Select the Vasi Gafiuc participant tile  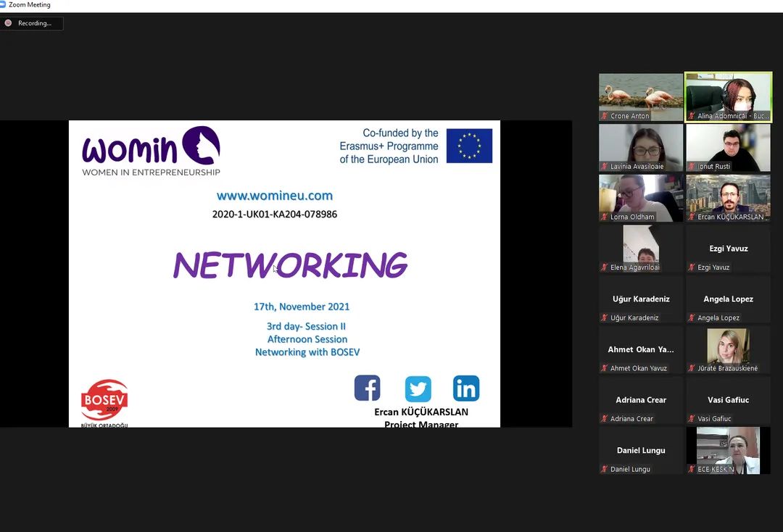[x=728, y=400]
